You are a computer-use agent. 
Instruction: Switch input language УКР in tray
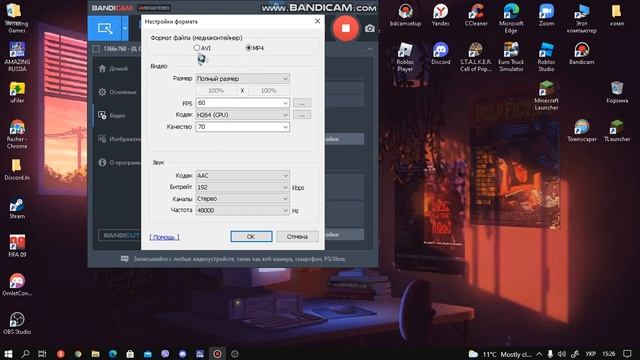590,354
